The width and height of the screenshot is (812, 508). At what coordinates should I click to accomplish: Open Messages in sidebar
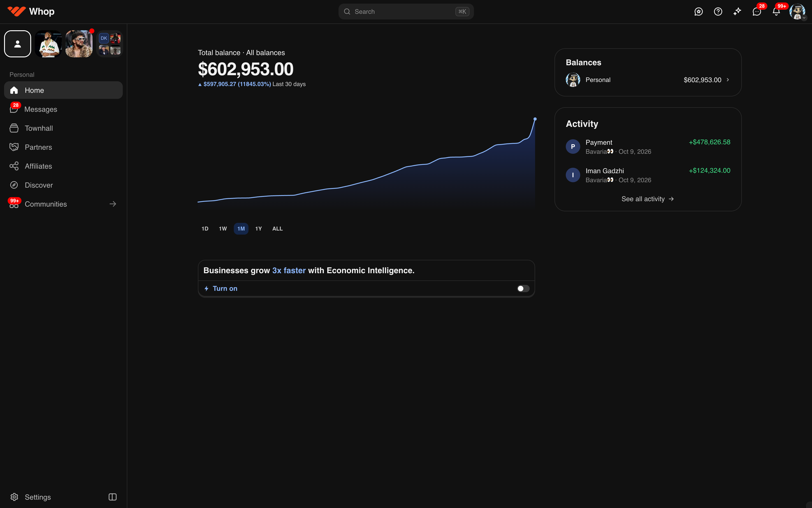63,109
